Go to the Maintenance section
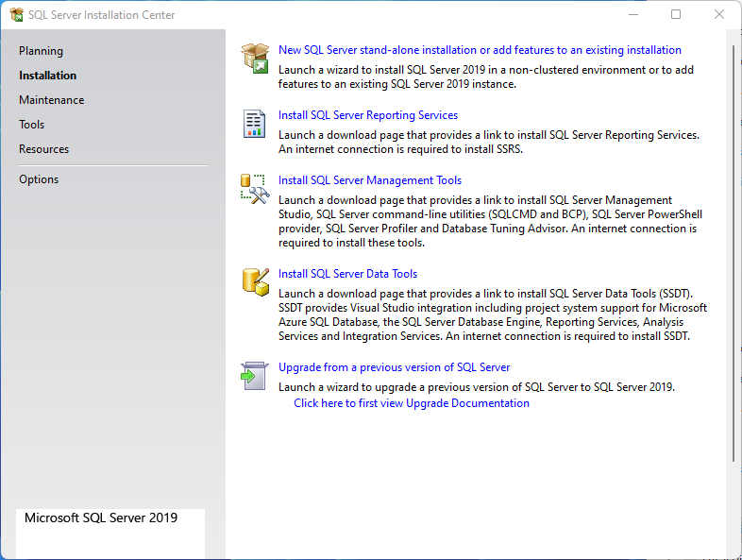The width and height of the screenshot is (742, 560). pos(52,100)
